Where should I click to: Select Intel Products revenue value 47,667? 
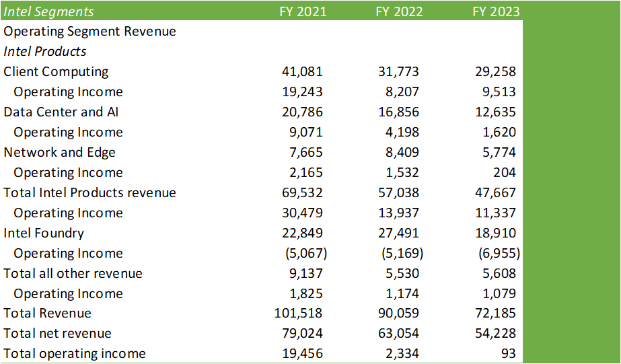pos(495,193)
